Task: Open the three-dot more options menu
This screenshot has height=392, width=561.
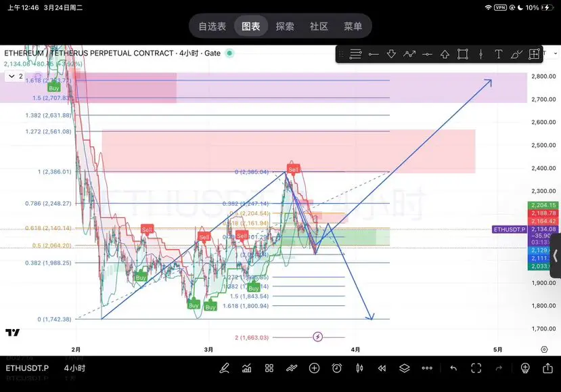Action: click(x=427, y=368)
